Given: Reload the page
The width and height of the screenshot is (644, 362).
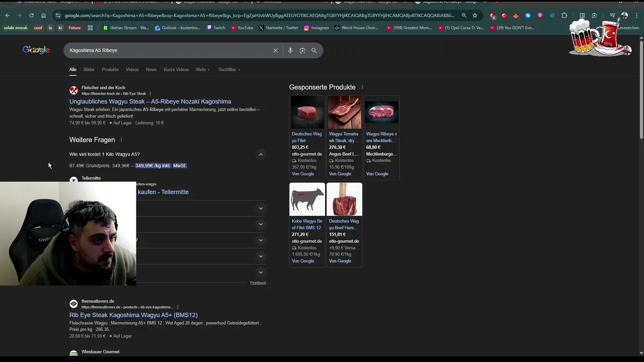Looking at the screenshot, I should [31, 16].
